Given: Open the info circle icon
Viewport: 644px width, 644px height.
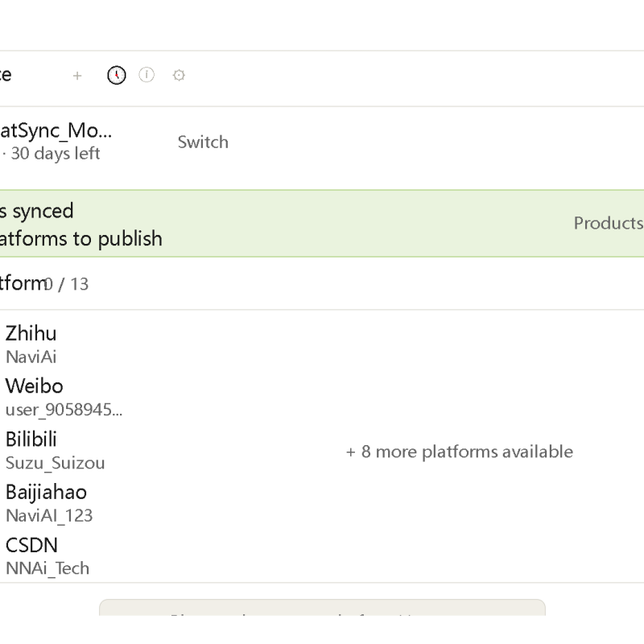Looking at the screenshot, I should click(x=147, y=75).
